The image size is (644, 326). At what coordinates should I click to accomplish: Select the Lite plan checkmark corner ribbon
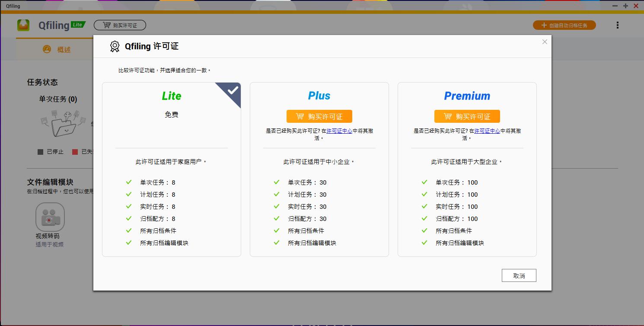[x=232, y=90]
